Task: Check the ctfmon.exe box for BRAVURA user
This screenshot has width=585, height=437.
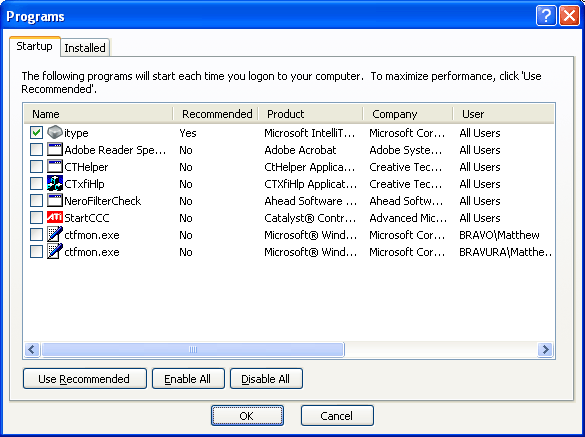Action: tap(37, 252)
